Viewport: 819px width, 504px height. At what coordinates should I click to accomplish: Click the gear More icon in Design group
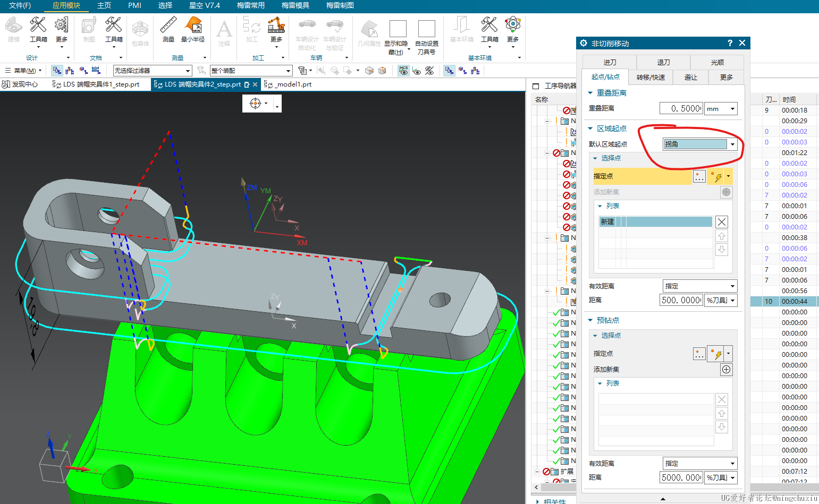pos(61,24)
